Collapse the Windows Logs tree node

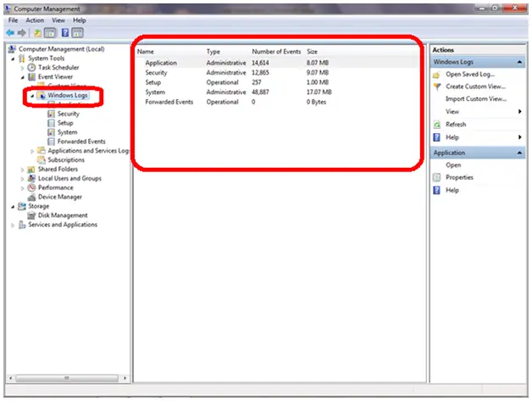tap(32, 96)
